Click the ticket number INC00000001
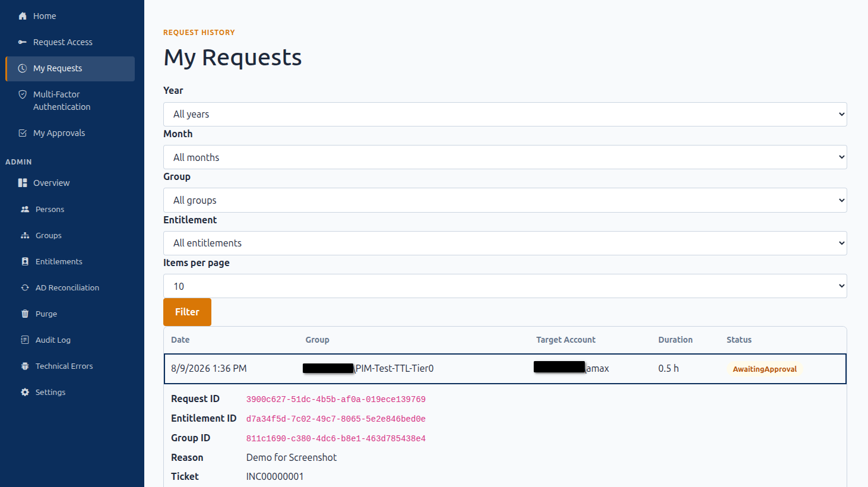 [275, 476]
